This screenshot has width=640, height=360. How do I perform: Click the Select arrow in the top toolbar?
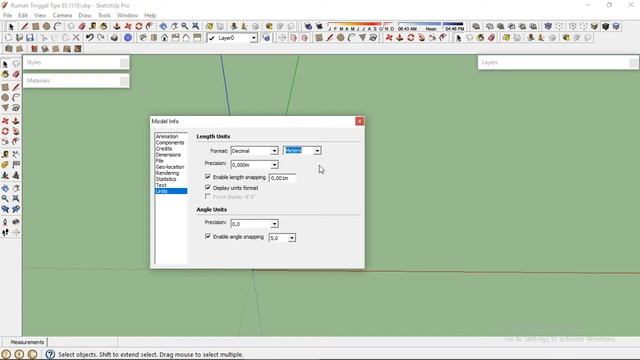coord(11,27)
